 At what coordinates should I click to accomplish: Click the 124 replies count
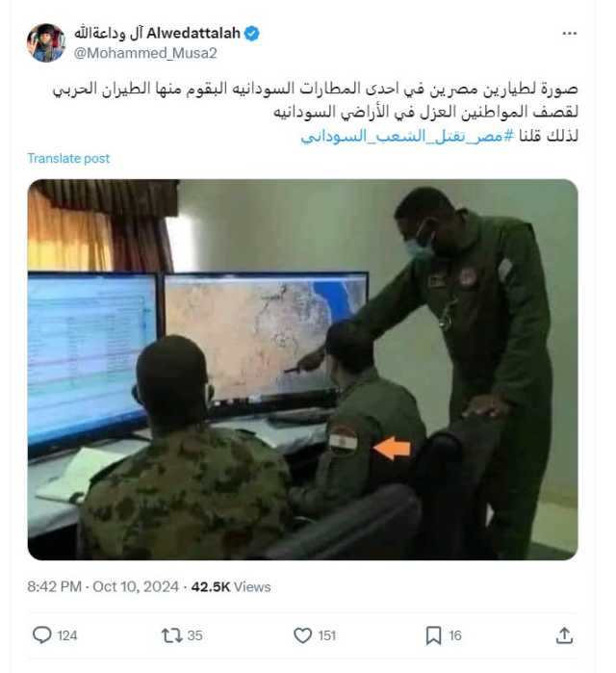click(x=67, y=635)
